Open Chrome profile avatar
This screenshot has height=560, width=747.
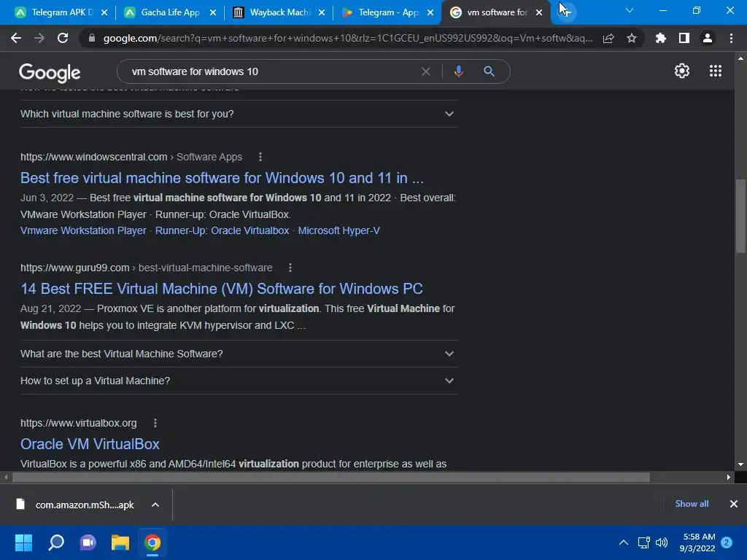[708, 39]
